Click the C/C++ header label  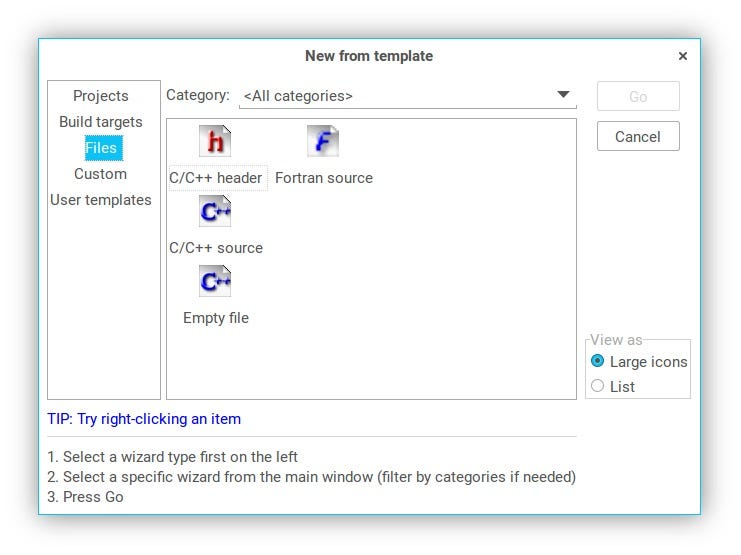click(215, 178)
